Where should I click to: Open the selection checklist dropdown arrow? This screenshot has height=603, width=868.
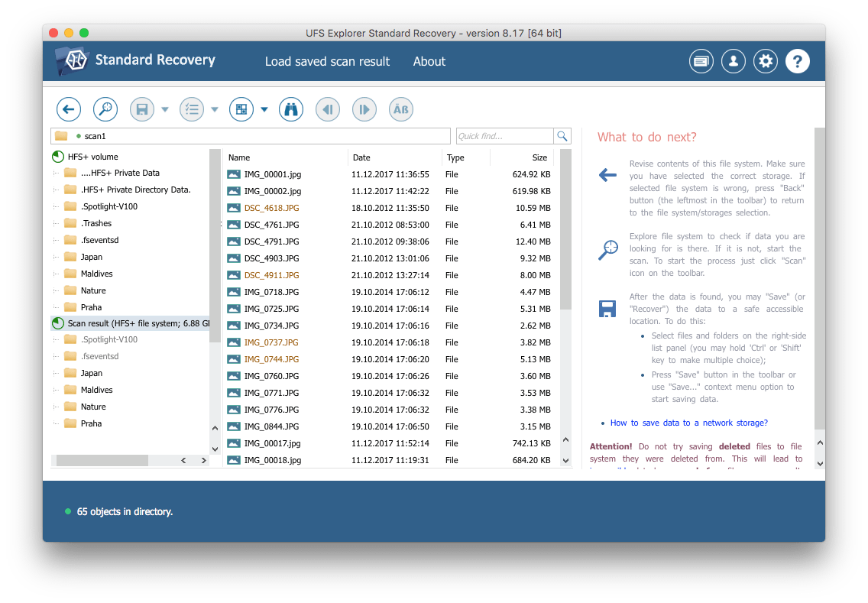click(x=215, y=109)
